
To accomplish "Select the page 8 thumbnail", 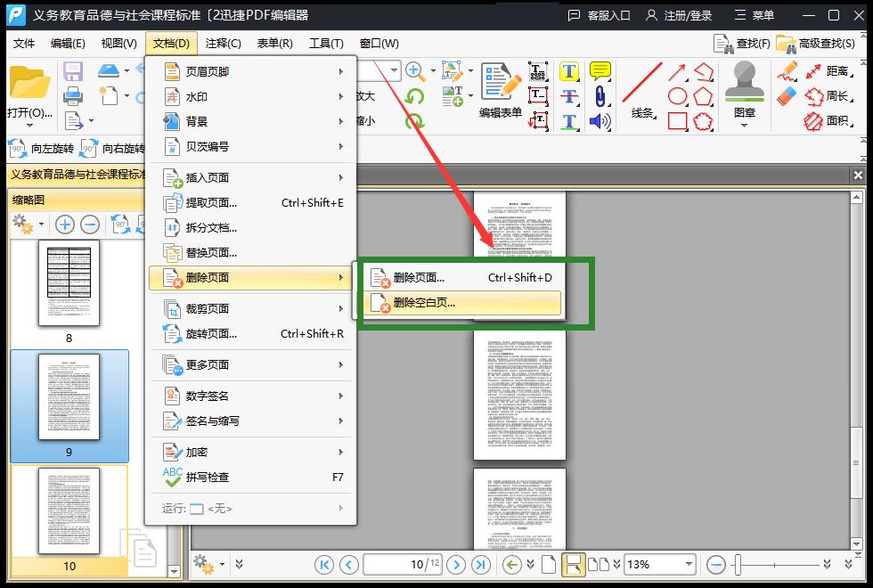I will point(69,283).
